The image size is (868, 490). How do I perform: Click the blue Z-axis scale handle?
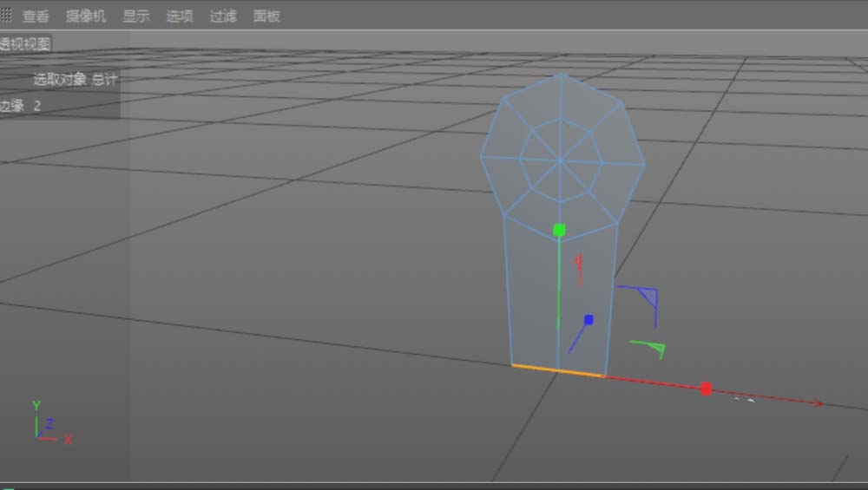(x=589, y=320)
